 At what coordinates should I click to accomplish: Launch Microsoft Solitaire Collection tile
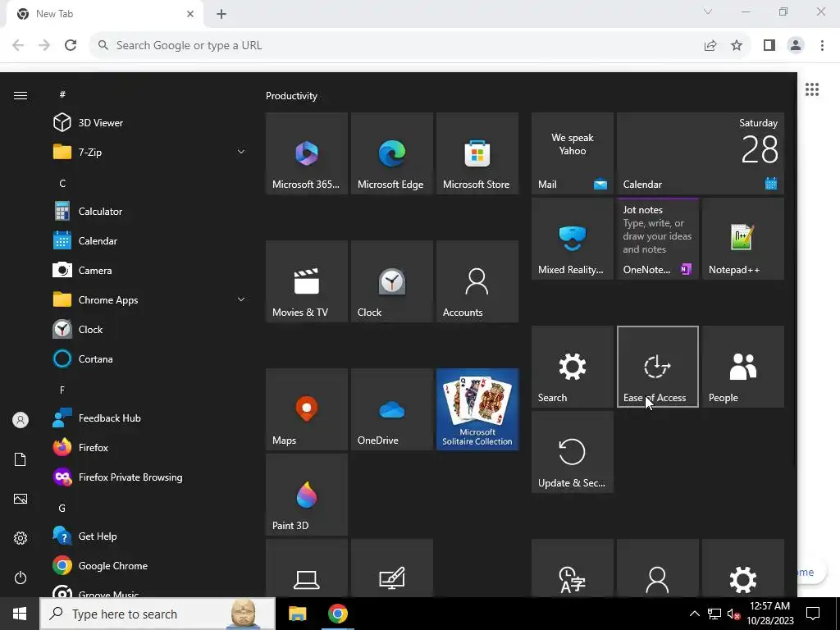[477, 409]
